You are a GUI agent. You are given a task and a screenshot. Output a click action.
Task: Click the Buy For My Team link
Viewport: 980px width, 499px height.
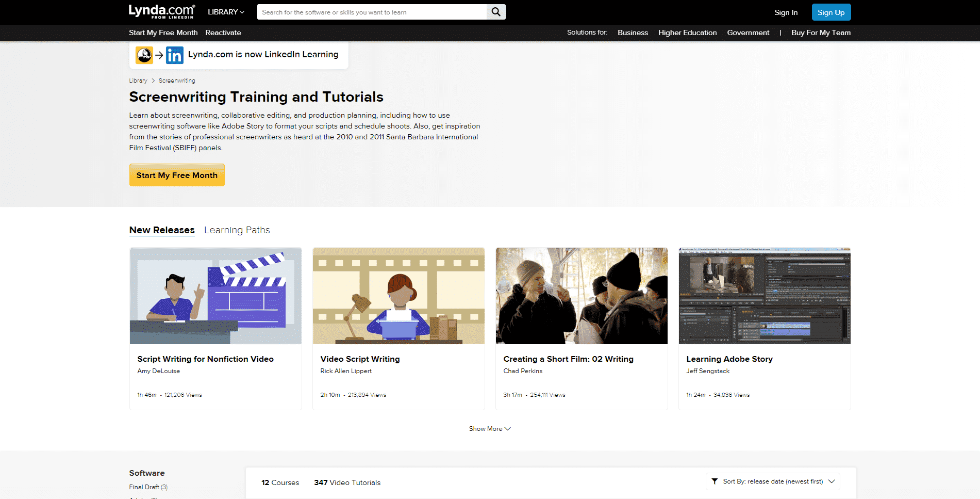coord(821,33)
